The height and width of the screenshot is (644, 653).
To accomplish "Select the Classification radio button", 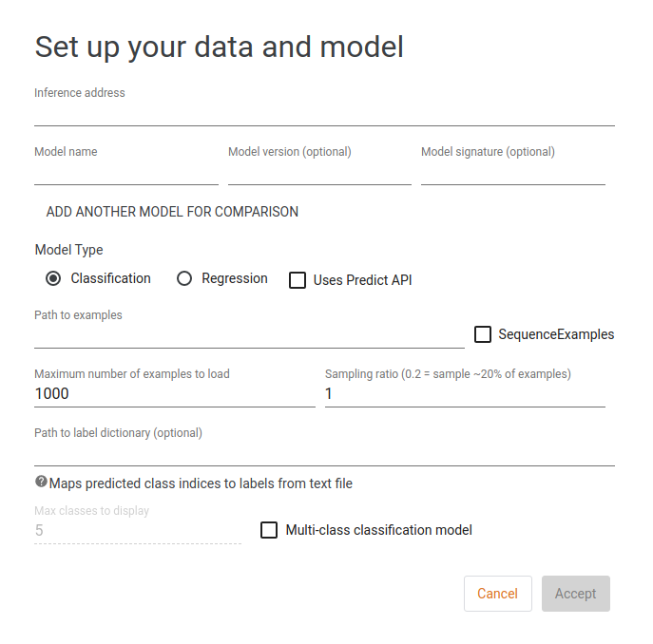I will (x=53, y=278).
